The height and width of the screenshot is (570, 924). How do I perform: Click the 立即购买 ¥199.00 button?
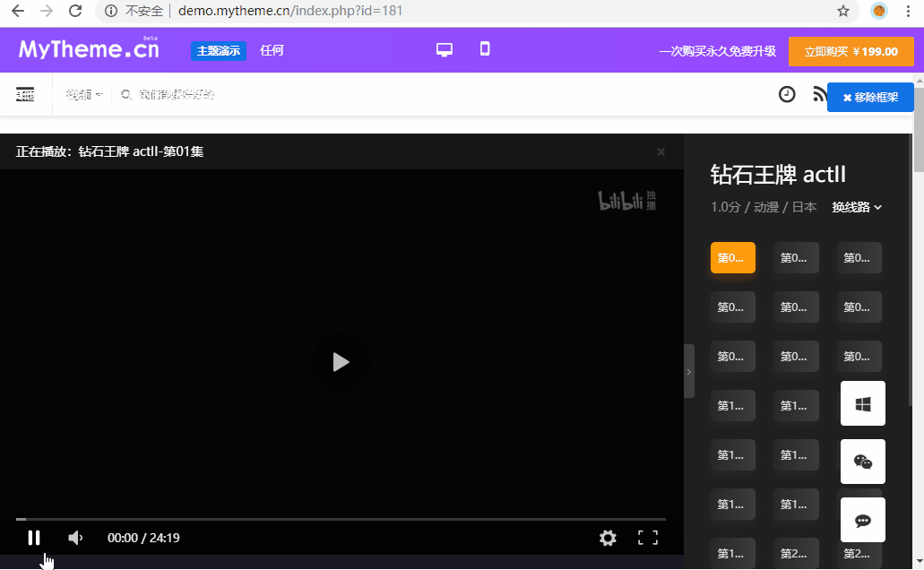click(x=851, y=51)
